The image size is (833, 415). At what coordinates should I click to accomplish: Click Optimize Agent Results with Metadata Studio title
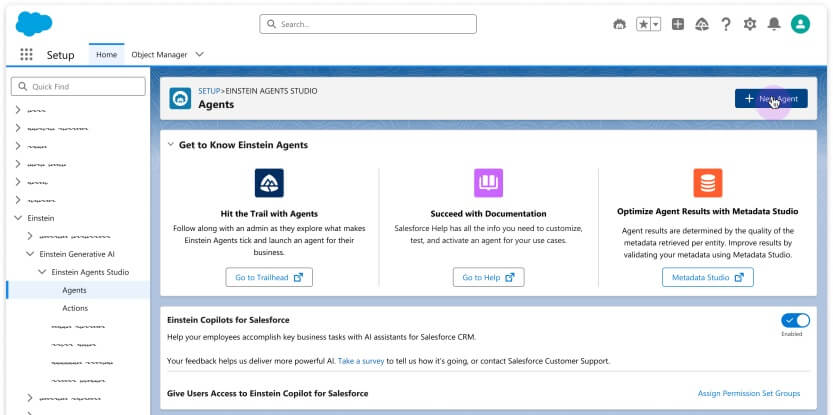pos(708,211)
